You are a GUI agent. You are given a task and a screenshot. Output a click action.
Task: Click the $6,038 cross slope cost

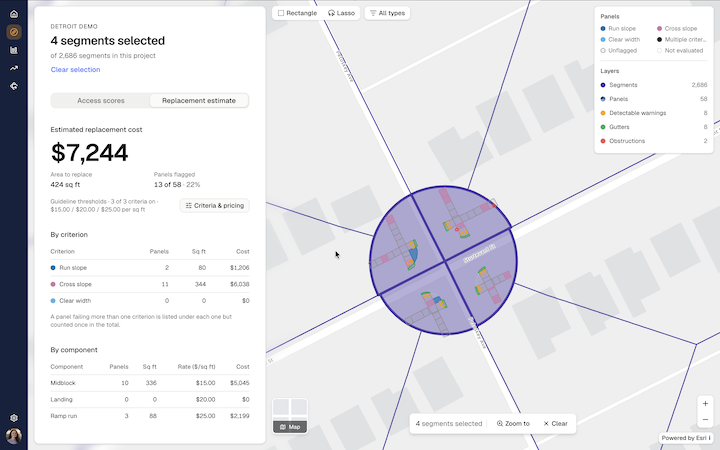coord(240,284)
